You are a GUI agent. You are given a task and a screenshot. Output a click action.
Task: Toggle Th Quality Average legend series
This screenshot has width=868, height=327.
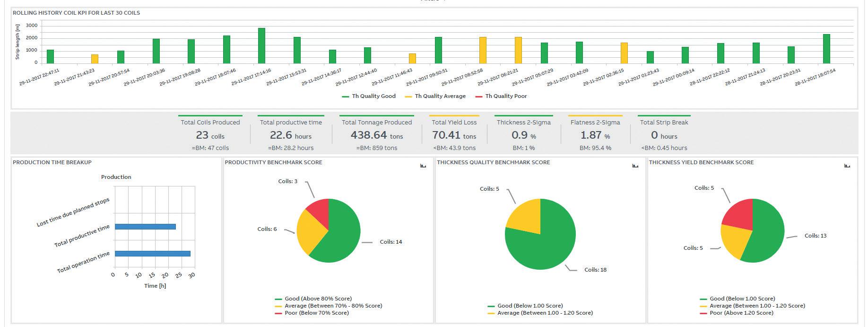coord(435,96)
